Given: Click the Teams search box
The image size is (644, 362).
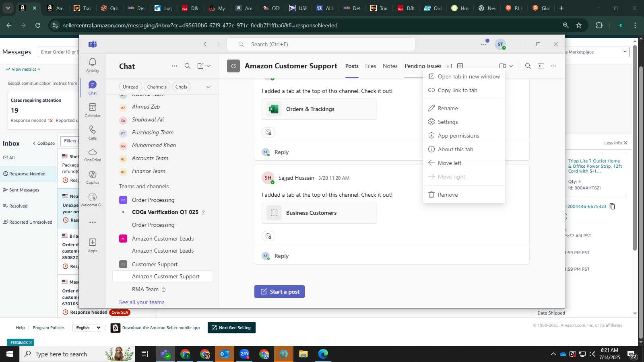Looking at the screenshot, I should [321, 44].
